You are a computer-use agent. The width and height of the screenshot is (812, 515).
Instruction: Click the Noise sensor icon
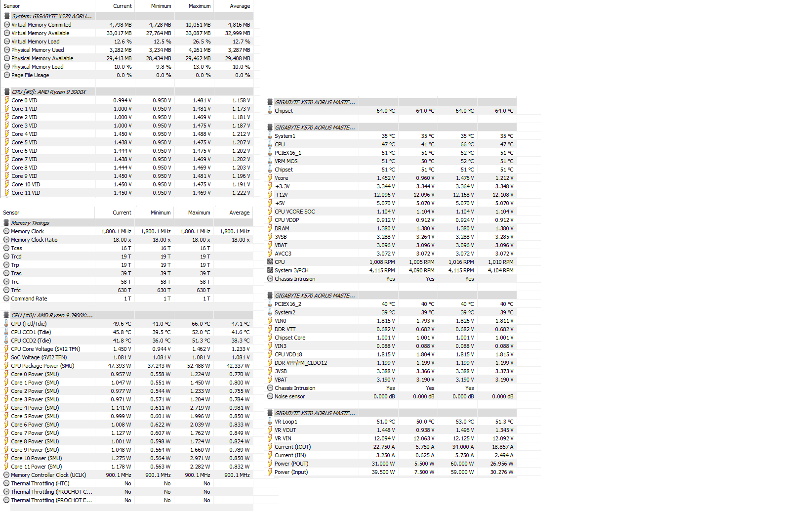270,396
